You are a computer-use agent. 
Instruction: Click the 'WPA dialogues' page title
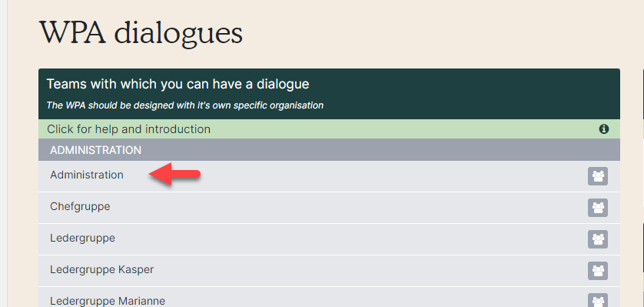[141, 32]
